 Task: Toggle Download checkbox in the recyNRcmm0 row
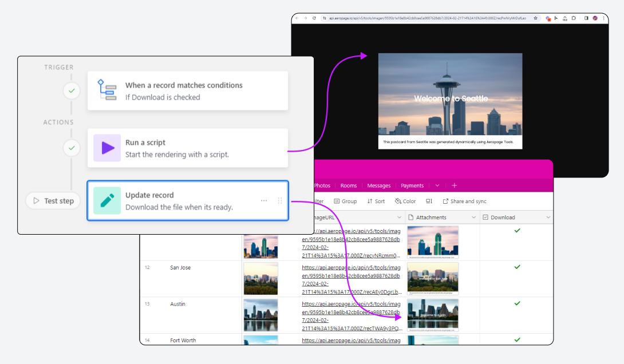pos(518,230)
